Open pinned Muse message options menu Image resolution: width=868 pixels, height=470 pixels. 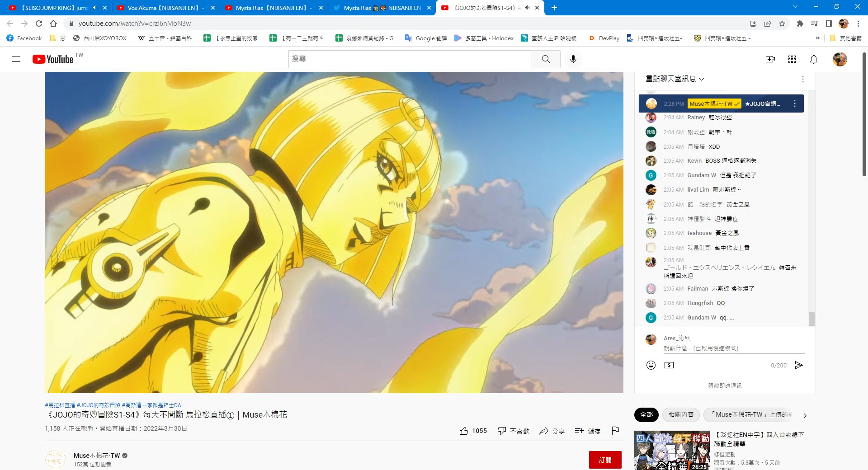click(x=795, y=103)
